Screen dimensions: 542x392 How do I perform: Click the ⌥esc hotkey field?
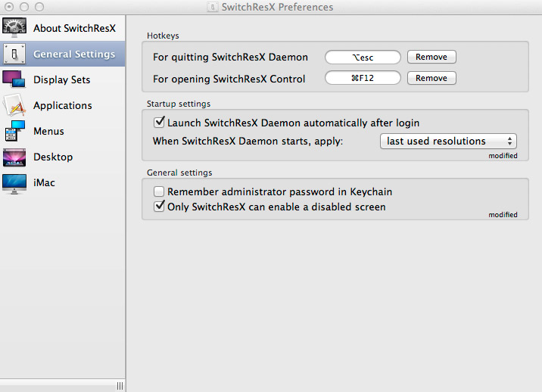[363, 57]
